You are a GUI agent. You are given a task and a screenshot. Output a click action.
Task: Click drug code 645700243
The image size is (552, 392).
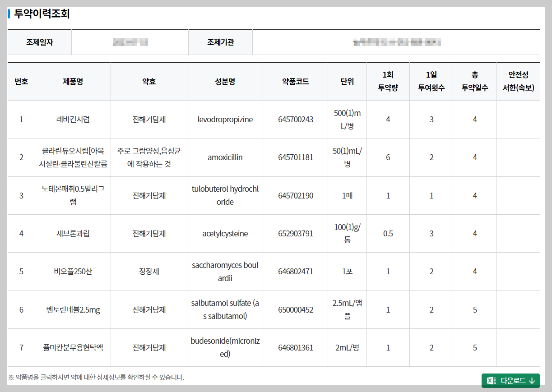pos(295,119)
